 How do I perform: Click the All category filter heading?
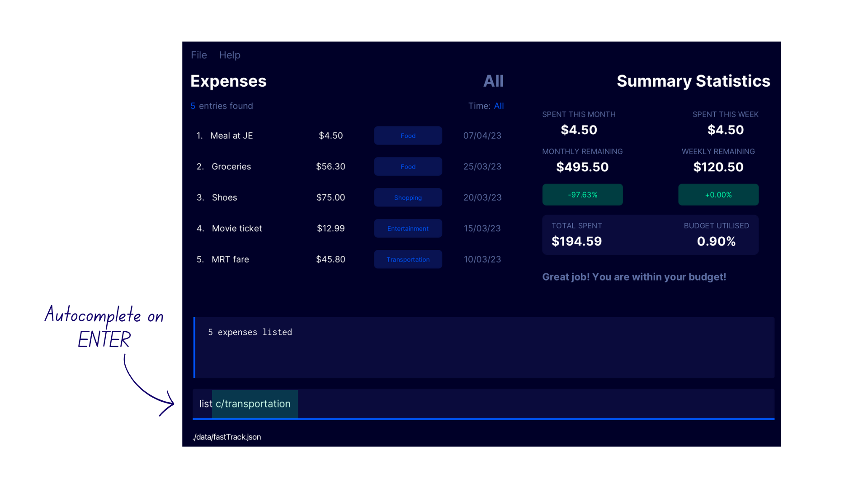coord(493,81)
